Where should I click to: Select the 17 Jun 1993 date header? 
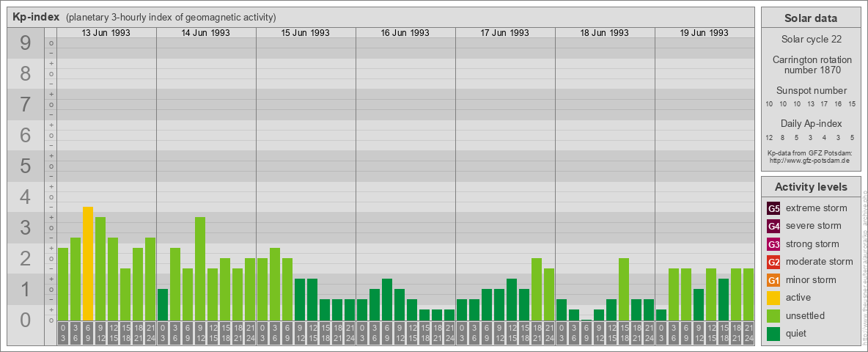pos(505,33)
